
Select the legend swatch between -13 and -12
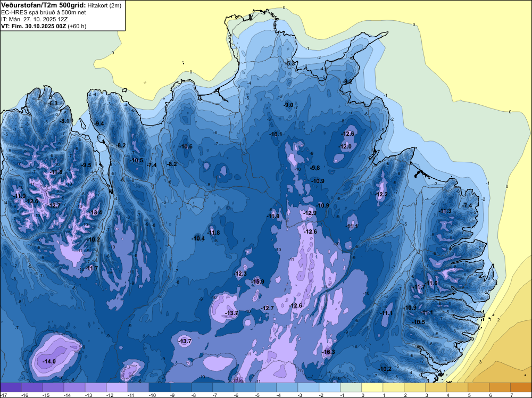pos(96,387)
